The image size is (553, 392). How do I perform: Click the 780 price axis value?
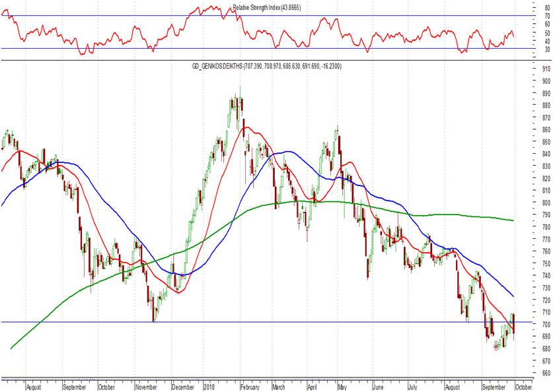546,227
